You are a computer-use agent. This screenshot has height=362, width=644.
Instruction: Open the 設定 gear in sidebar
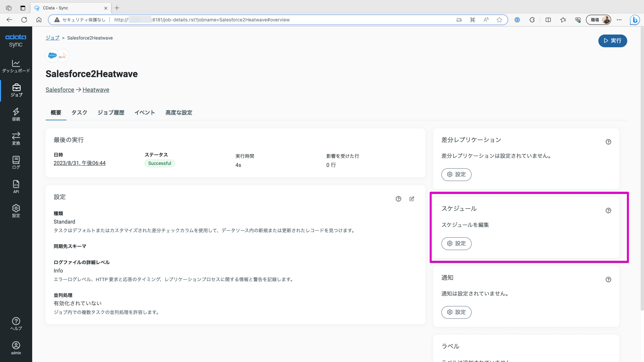click(16, 211)
